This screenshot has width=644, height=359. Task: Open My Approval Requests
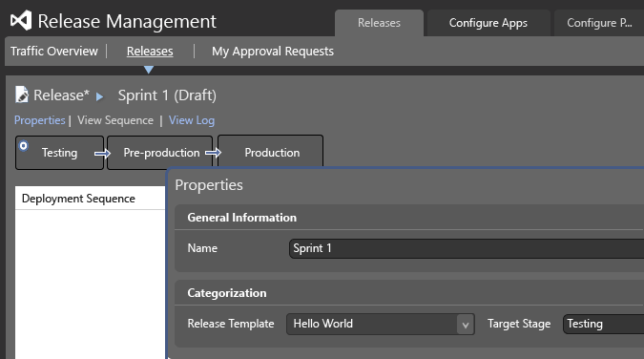273,52
